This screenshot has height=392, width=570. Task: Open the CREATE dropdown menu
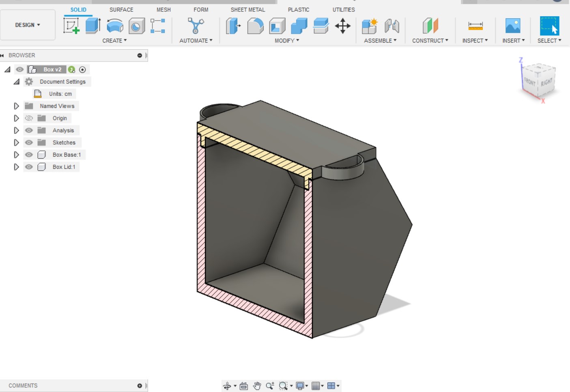tap(114, 40)
